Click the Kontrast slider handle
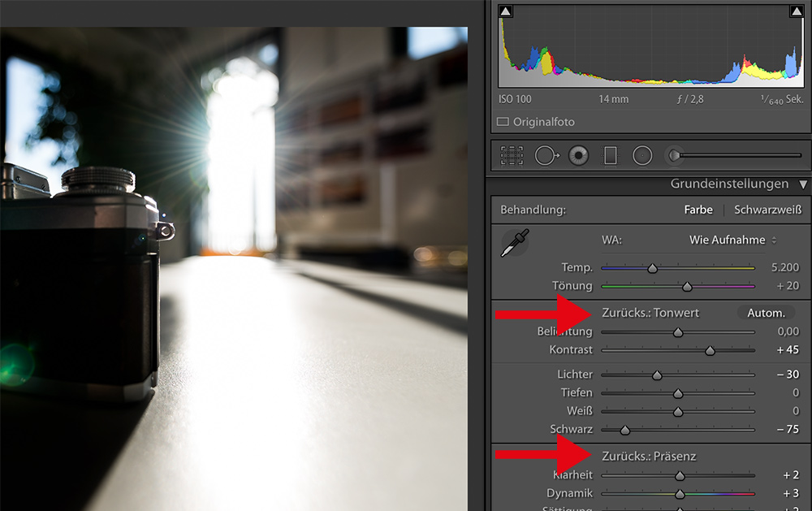The height and width of the screenshot is (511, 812). pyautogui.click(x=710, y=351)
